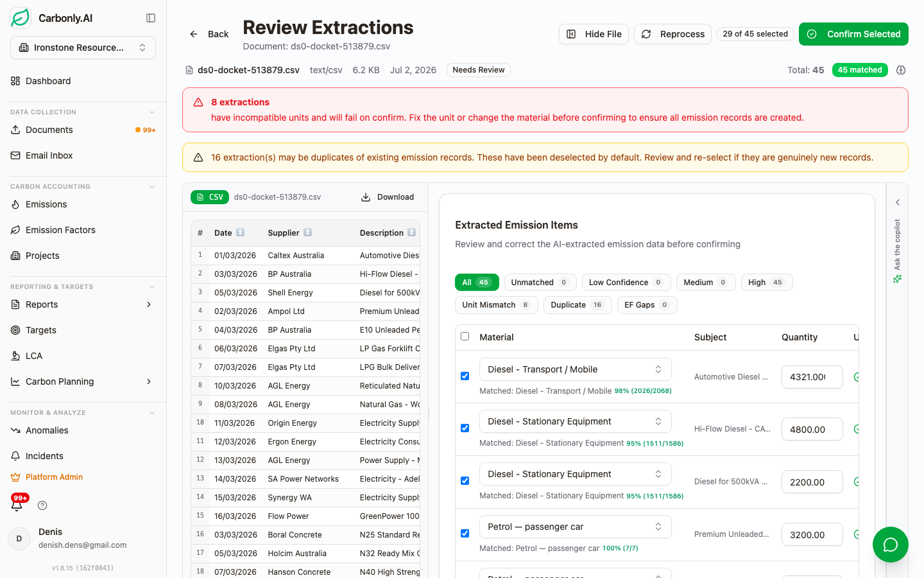This screenshot has width=924, height=578.
Task: Open the Ironstone Resource organization selector
Action: (83, 48)
